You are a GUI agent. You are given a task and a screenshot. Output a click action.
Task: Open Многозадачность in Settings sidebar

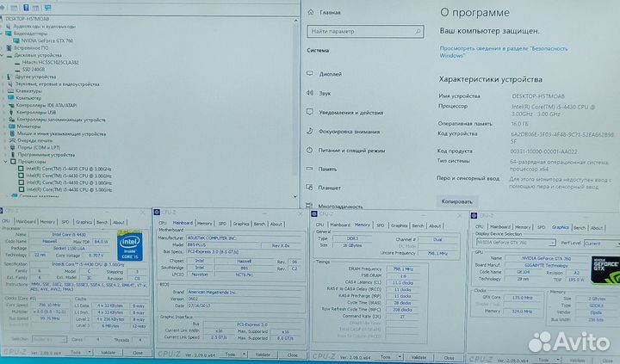340,207
